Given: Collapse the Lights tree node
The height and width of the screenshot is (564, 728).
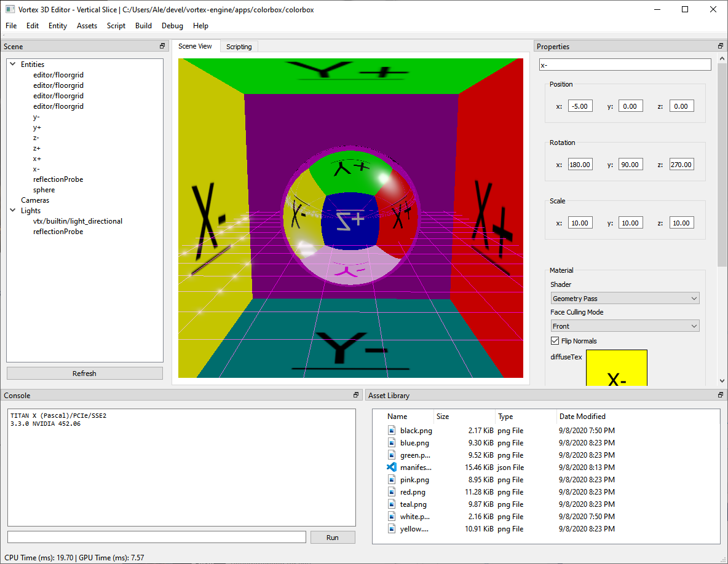Looking at the screenshot, I should (x=13, y=210).
